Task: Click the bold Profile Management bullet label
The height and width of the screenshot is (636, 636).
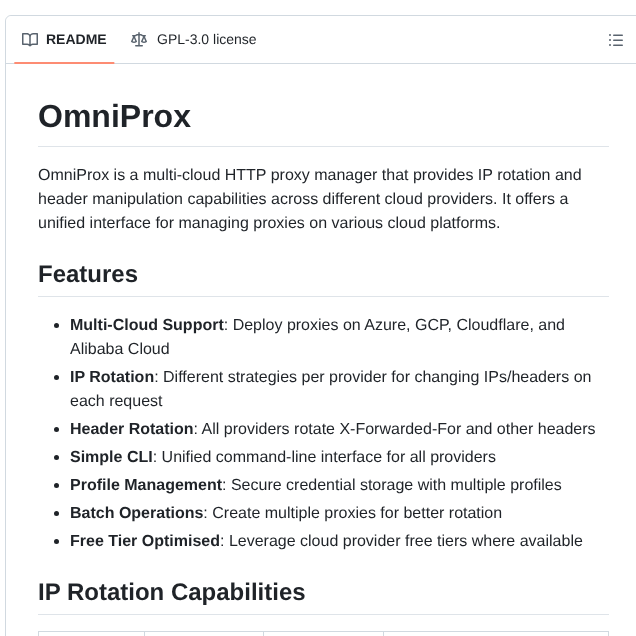Action: (146, 485)
